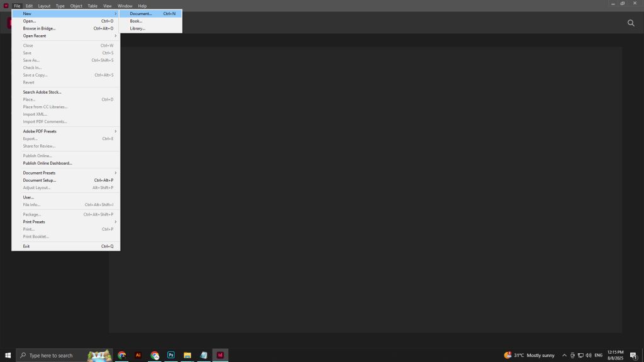Viewport: 644px width, 362px height.
Task: Expand the Document Presets submenu
Action: click(x=39, y=172)
